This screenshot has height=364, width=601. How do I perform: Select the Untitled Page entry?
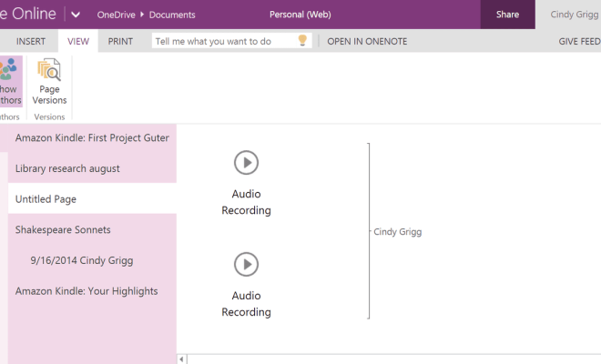click(x=92, y=199)
